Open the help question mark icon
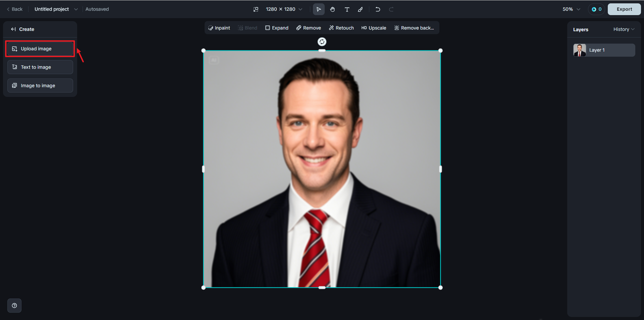This screenshot has width=644, height=320. click(14, 305)
